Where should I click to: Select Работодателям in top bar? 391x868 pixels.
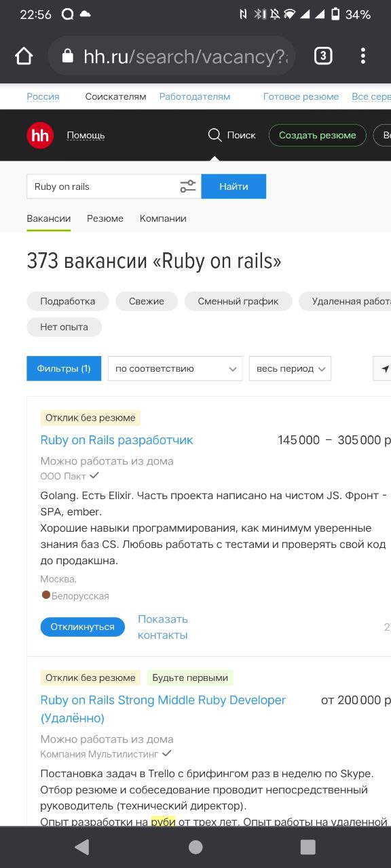[x=195, y=96]
